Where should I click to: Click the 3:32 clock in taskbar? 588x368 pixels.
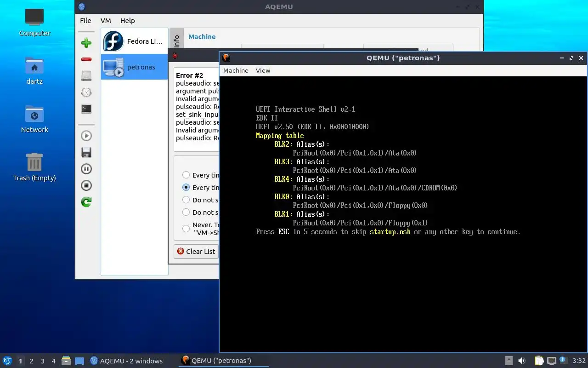579,361
